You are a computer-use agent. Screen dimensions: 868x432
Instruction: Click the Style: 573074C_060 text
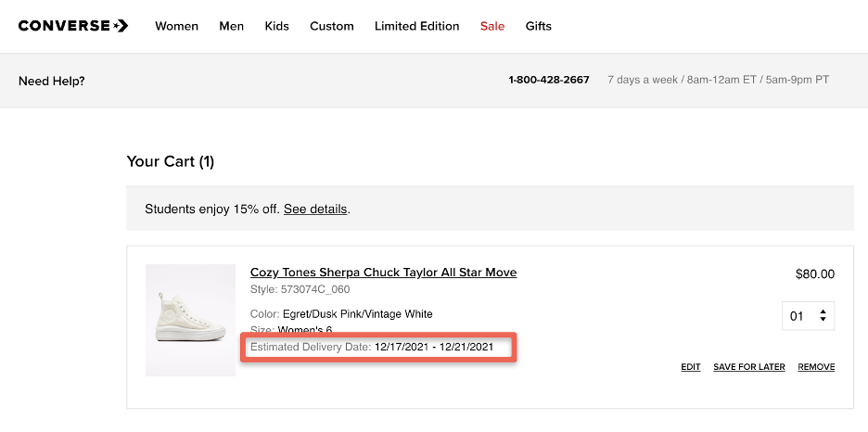click(x=300, y=289)
